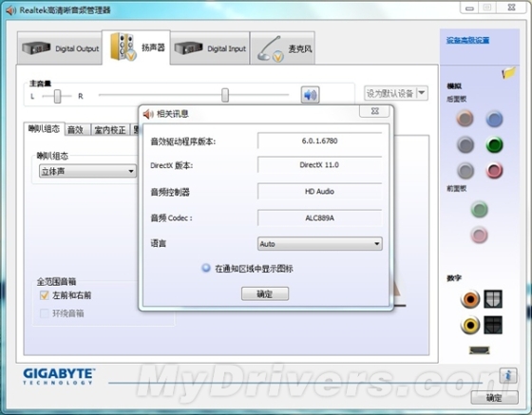532x415 pixels.
Task: Select the 喇叭组态 sub-tab
Action: (44, 129)
